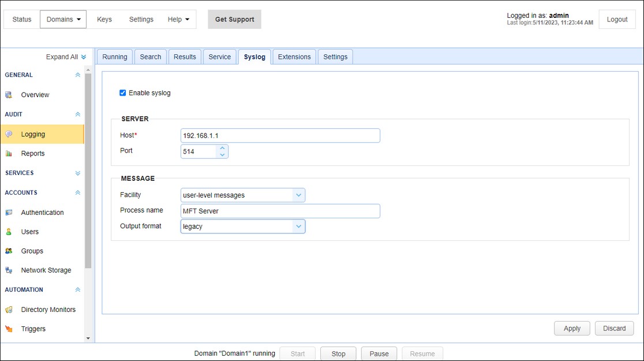Switch to the Service tab
This screenshot has height=361, width=644.
click(220, 57)
